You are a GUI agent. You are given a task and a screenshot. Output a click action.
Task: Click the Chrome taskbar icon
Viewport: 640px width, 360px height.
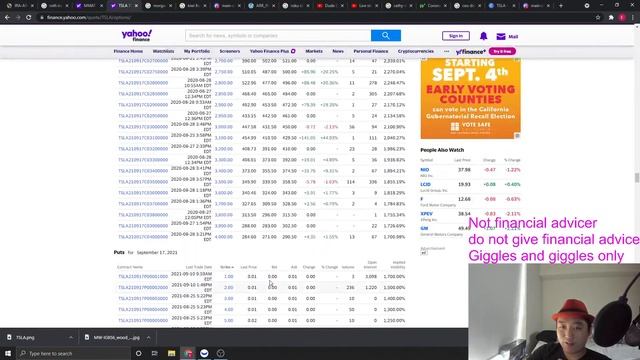point(188,353)
